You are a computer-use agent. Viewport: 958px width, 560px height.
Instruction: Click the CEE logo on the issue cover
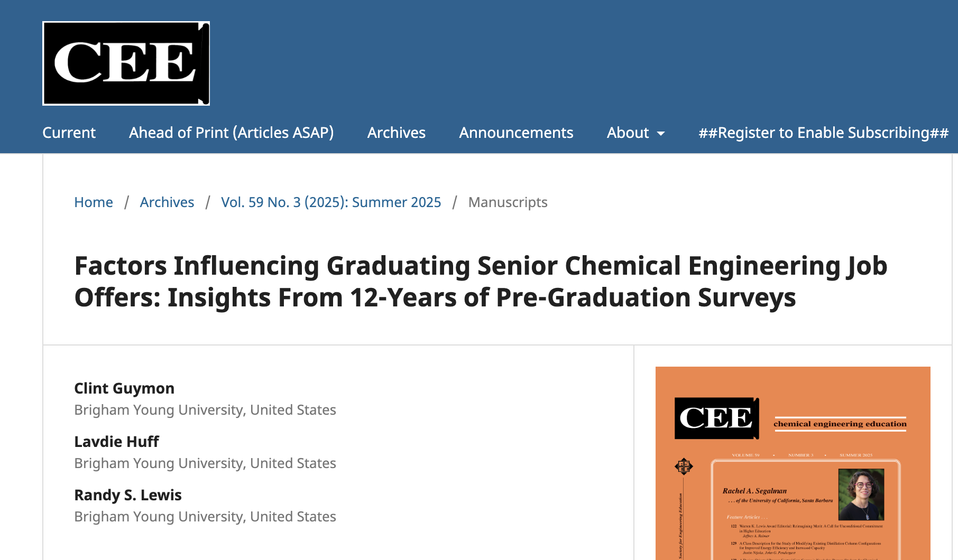click(716, 418)
